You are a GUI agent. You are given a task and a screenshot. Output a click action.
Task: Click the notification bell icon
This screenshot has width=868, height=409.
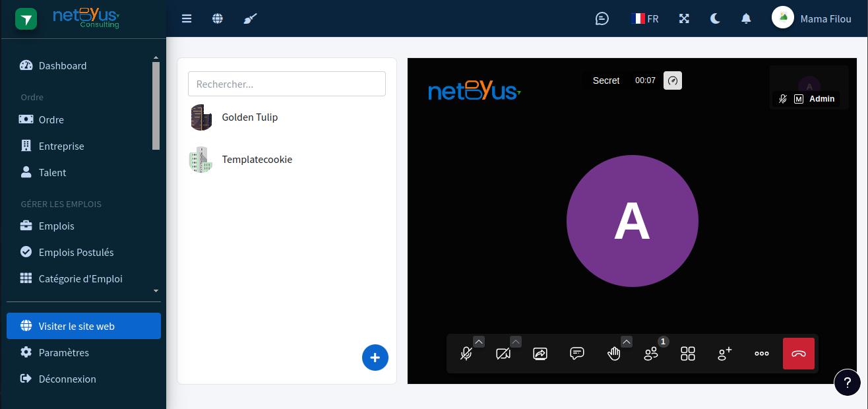click(746, 18)
